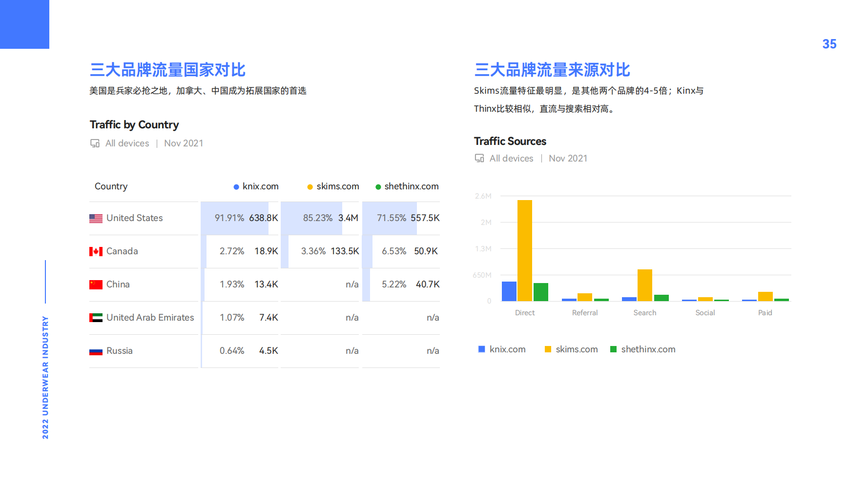This screenshot has width=868, height=488.
Task: Click the 三大品牌流量国家对比 title
Action: point(167,70)
